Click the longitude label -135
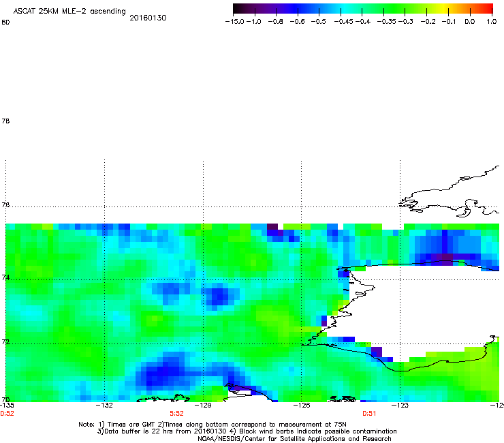504x443 pixels. tap(7, 406)
